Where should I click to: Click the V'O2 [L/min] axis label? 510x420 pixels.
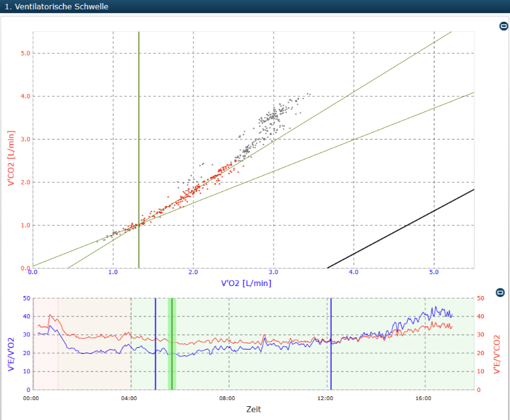point(246,283)
